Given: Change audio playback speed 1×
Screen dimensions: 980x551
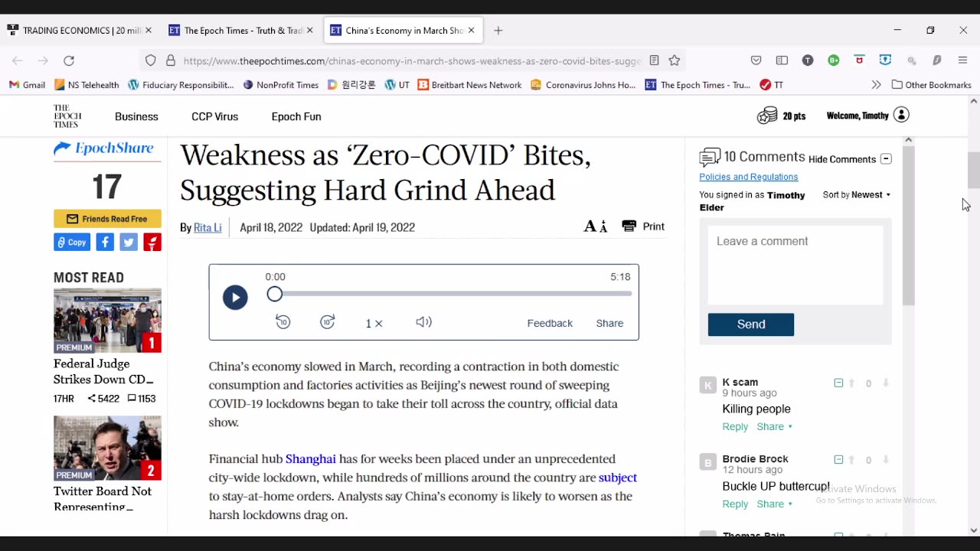Looking at the screenshot, I should 374,323.
